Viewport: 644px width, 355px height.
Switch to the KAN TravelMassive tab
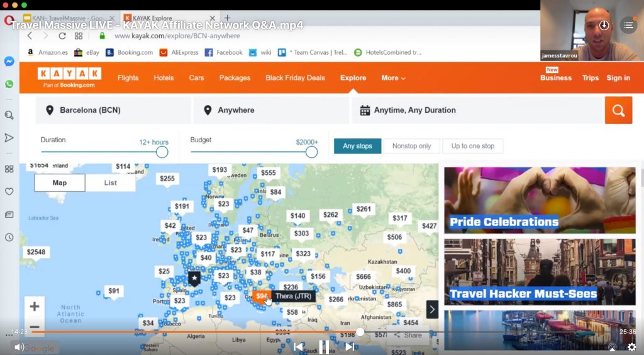click(68, 18)
